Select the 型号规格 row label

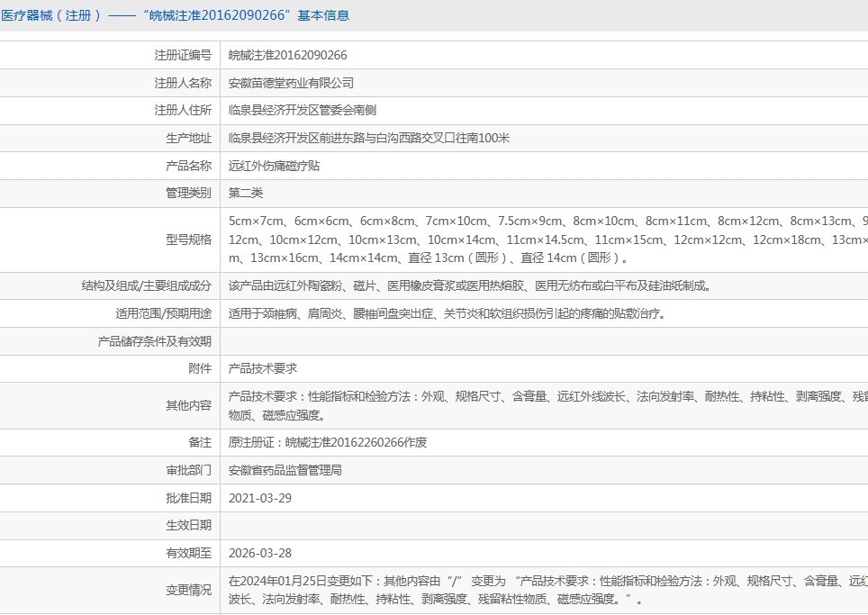[x=188, y=240]
